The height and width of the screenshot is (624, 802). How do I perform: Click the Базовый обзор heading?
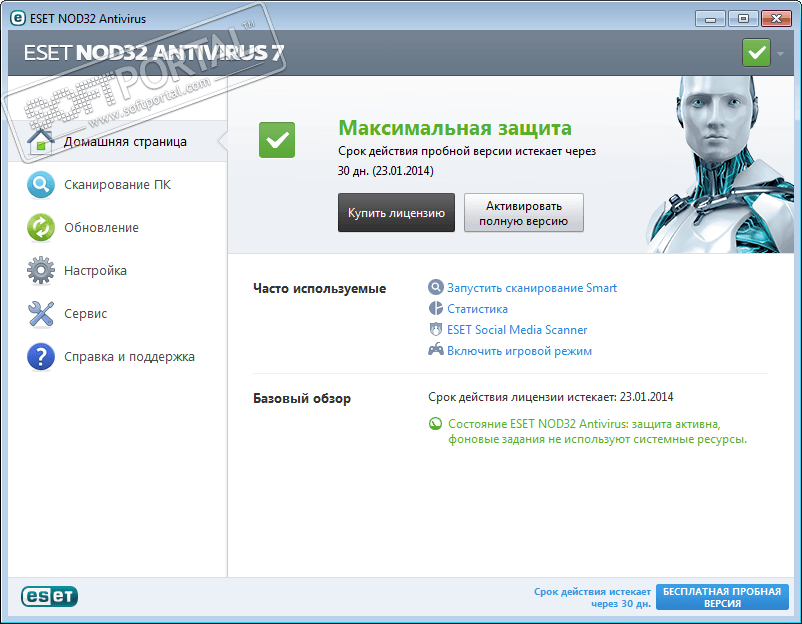pyautogui.click(x=302, y=398)
